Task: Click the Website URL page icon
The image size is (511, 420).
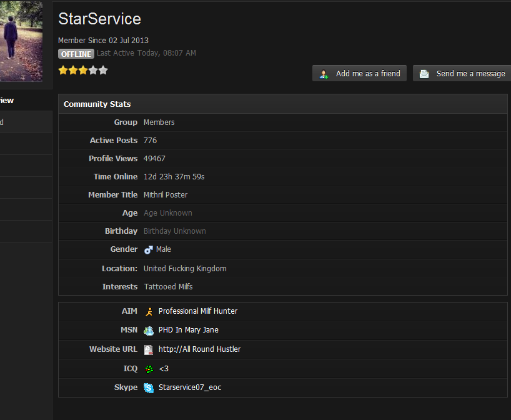Action: tap(149, 350)
